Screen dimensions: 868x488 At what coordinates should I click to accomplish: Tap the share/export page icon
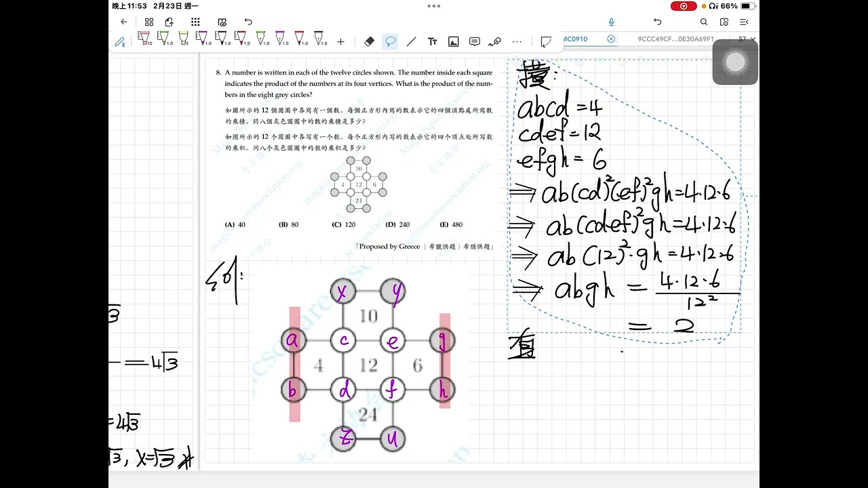[170, 22]
